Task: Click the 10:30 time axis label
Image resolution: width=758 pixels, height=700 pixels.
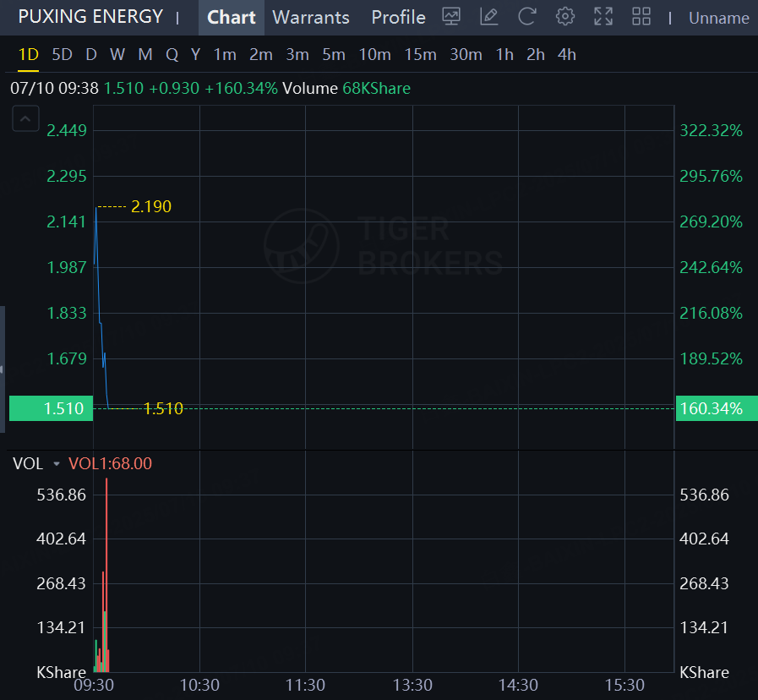Action: [199, 685]
